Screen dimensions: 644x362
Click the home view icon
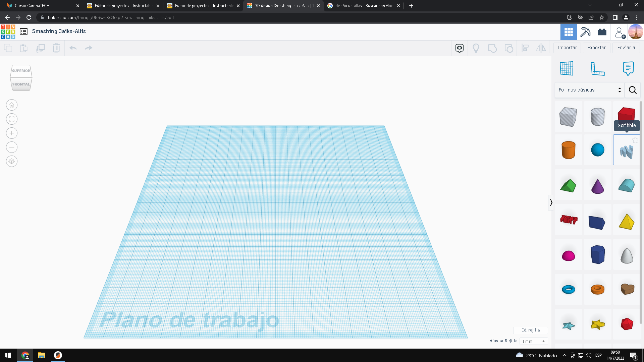[11, 105]
